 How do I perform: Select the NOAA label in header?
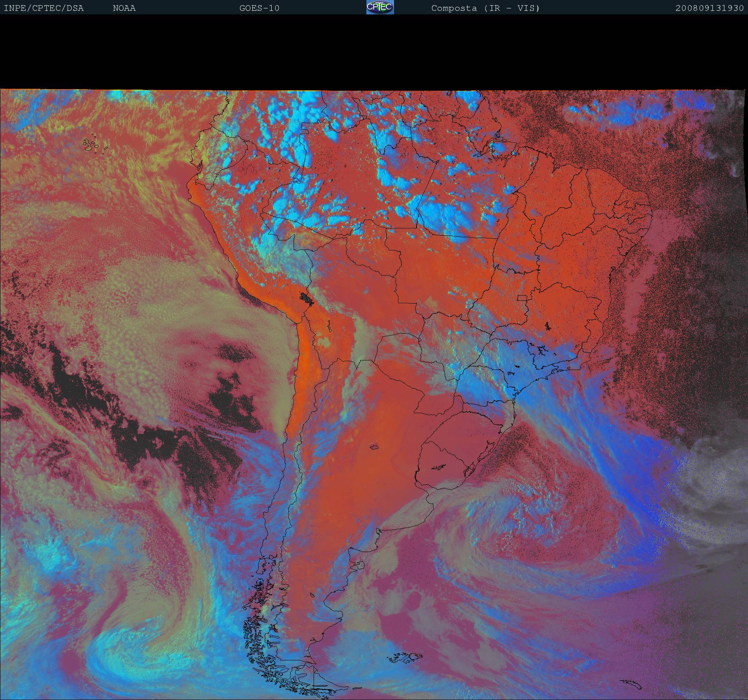(x=124, y=8)
